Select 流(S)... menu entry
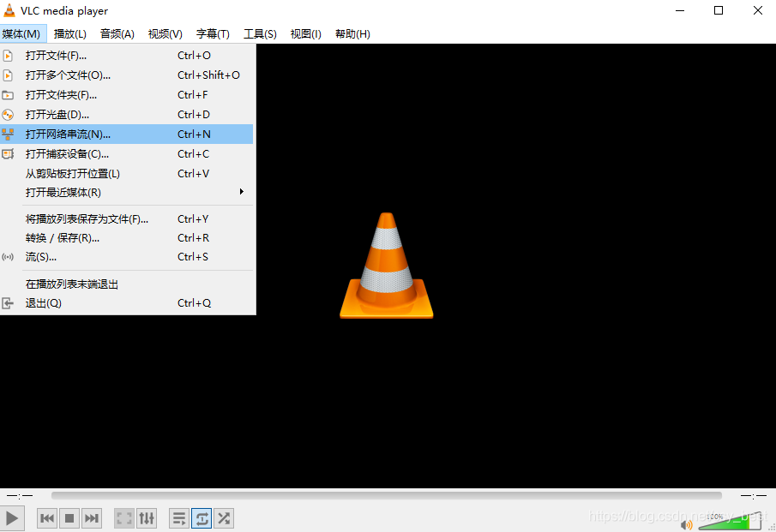 (x=127, y=257)
